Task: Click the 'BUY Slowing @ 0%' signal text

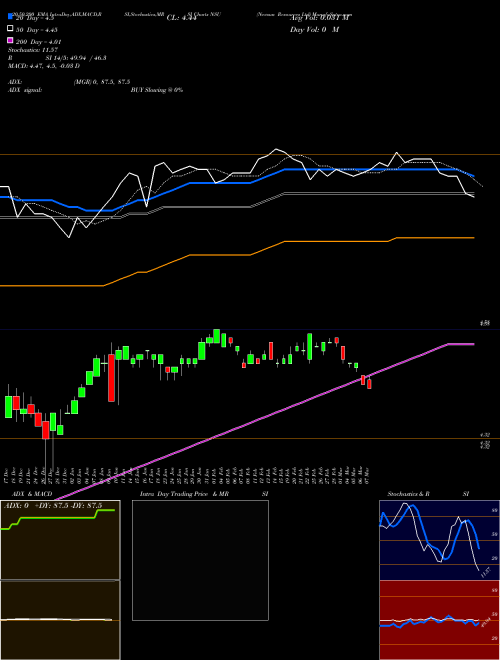Action: click(157, 90)
